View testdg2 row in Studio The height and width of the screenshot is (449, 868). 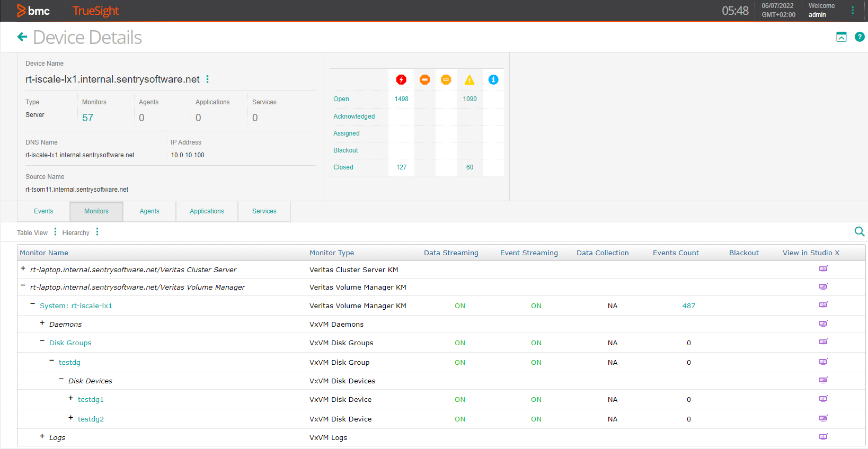(x=823, y=418)
